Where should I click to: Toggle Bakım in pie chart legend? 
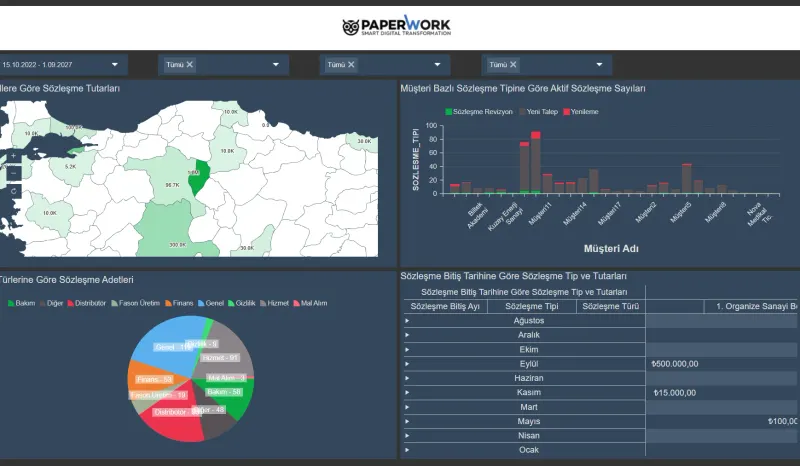(x=21, y=303)
